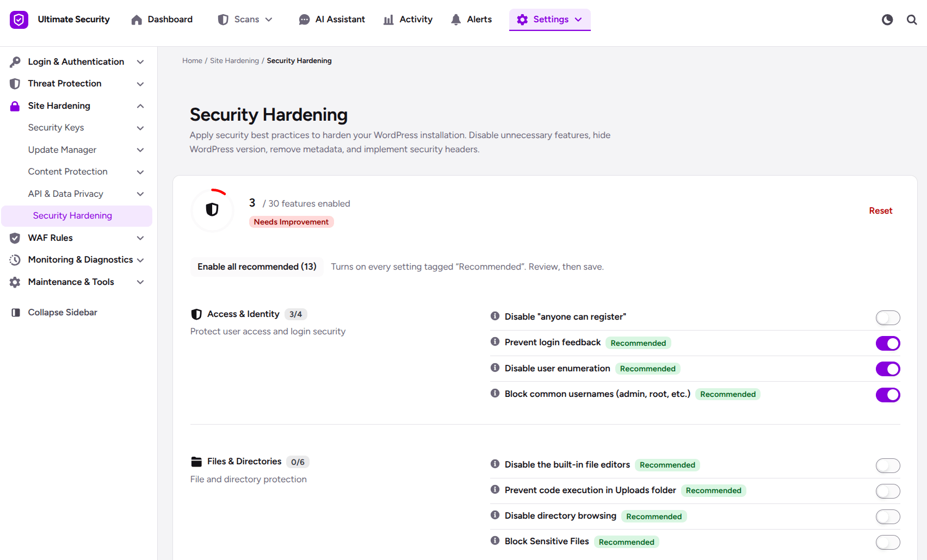This screenshot has height=560, width=927.
Task: Click the circular features-enabled progress ring
Action: click(x=212, y=210)
